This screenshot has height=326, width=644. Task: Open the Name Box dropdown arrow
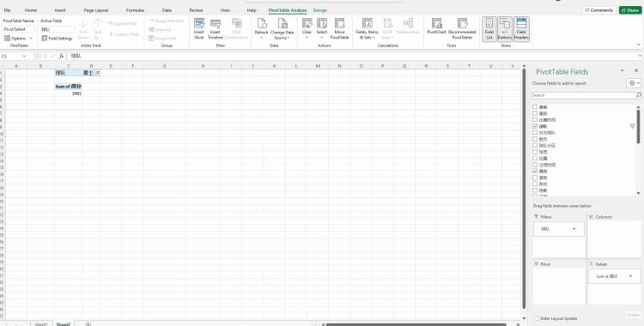[24, 56]
